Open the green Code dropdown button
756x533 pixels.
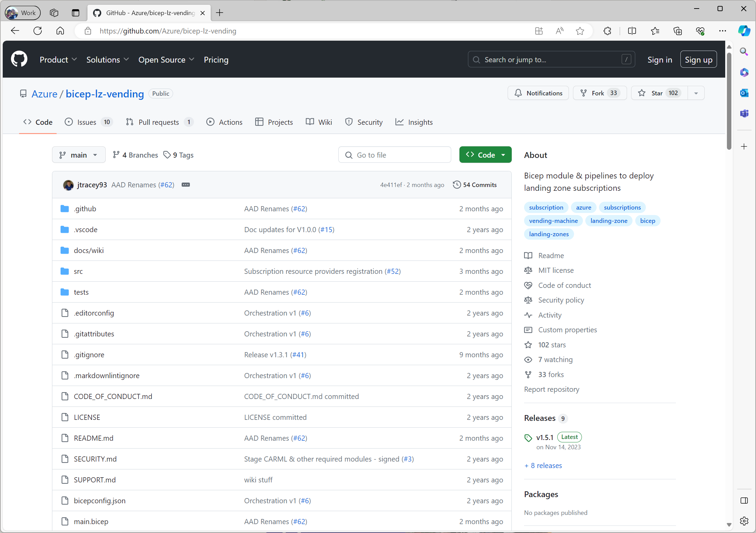point(485,155)
